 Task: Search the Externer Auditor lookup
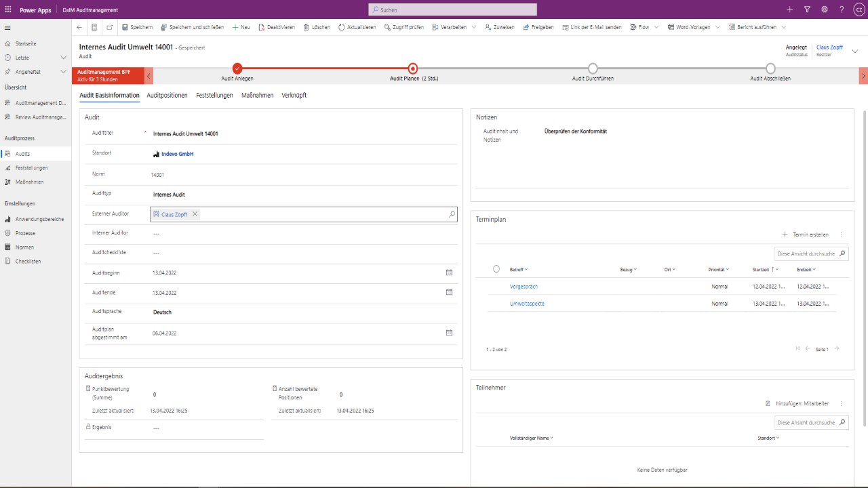pos(452,214)
